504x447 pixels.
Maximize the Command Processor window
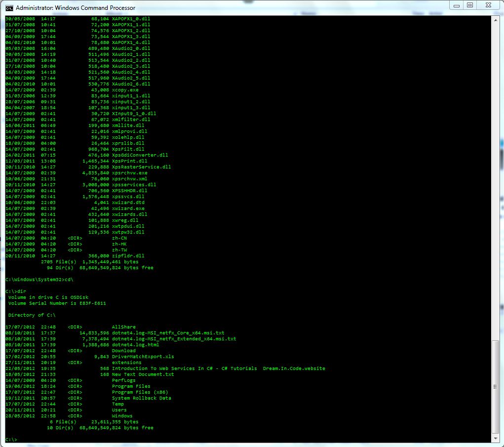[470, 5]
